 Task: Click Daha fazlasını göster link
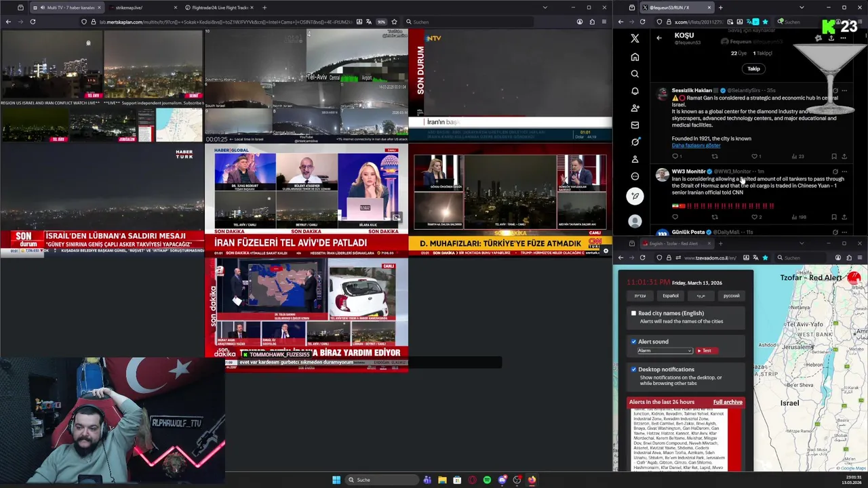tap(696, 146)
